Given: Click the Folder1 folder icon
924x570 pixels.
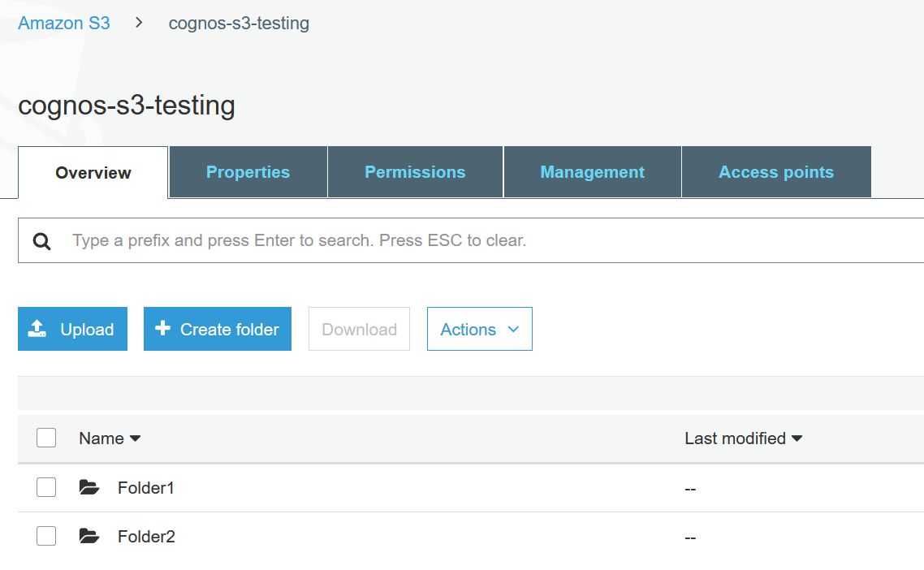Looking at the screenshot, I should pyautogui.click(x=89, y=487).
